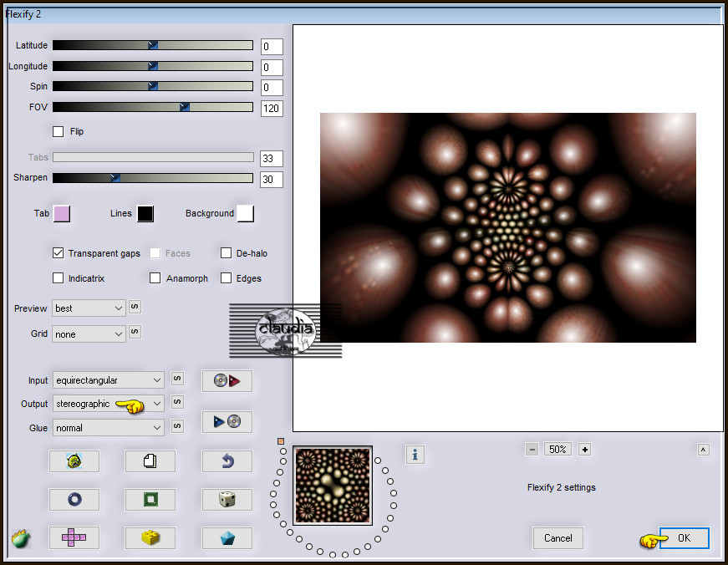Click the S button beside Input

(x=177, y=379)
